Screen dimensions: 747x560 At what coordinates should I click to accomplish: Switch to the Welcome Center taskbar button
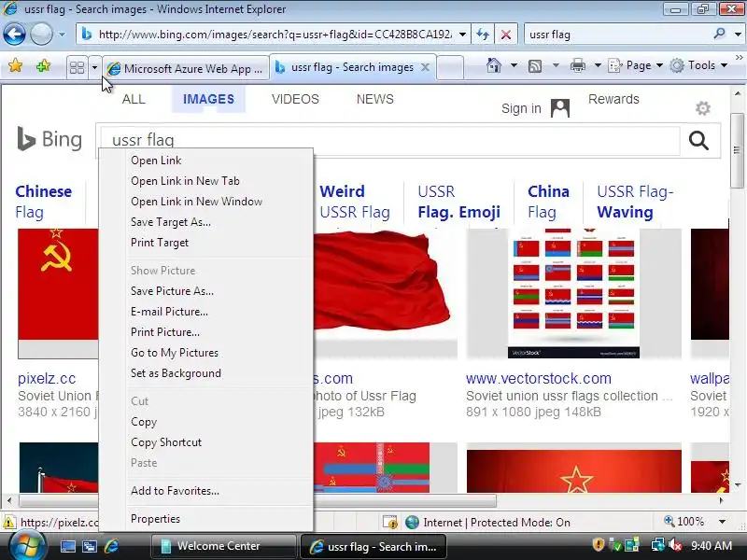[223, 546]
